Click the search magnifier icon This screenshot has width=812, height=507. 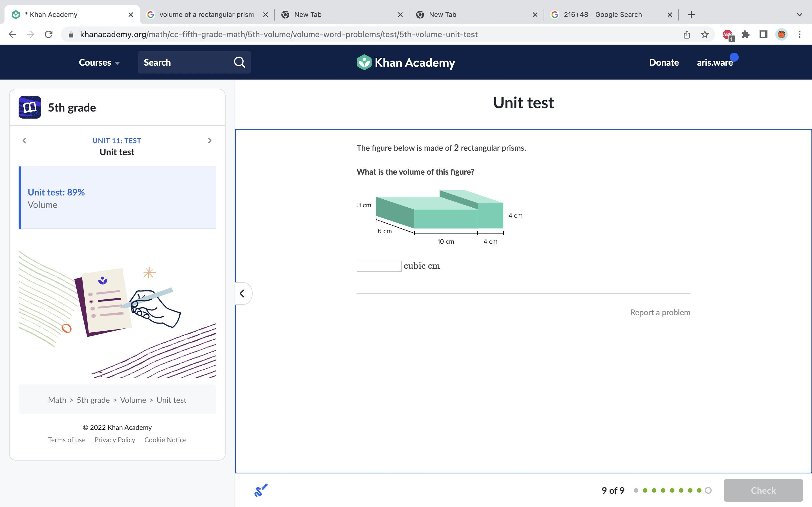point(239,62)
